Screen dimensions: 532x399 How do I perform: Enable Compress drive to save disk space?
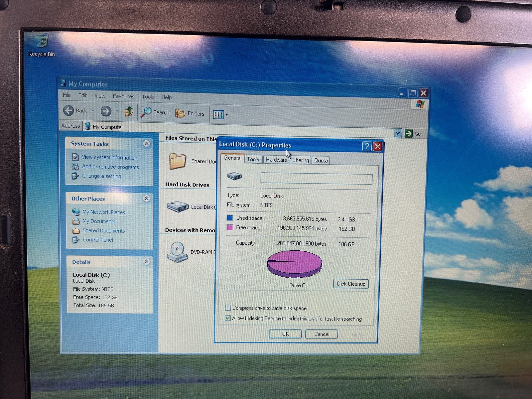(x=228, y=308)
